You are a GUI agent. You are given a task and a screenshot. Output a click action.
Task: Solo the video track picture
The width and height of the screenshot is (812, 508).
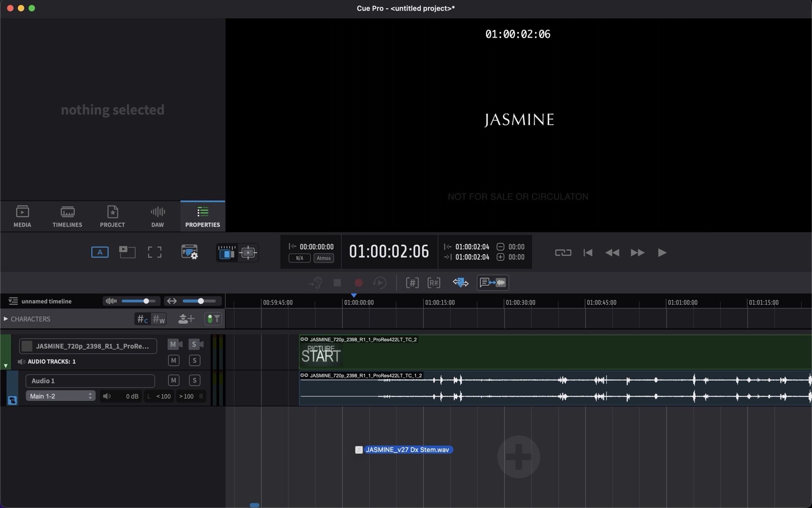(x=196, y=345)
